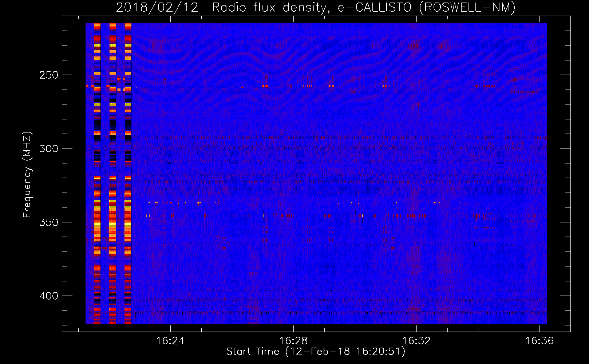The image size is (589, 364).
Task: Click the 'Start Time (12-Feb-18 16:20:51)' label
Action: pos(316,352)
